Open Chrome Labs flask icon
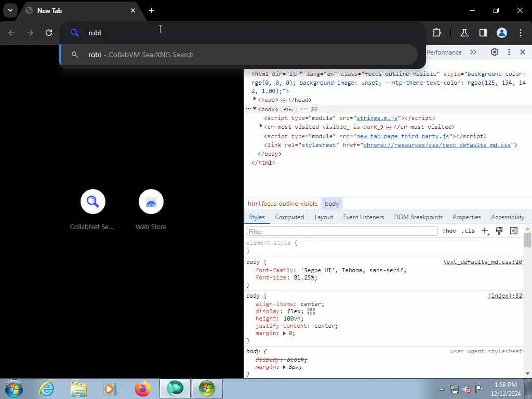The width and height of the screenshot is (532, 399). [x=464, y=33]
